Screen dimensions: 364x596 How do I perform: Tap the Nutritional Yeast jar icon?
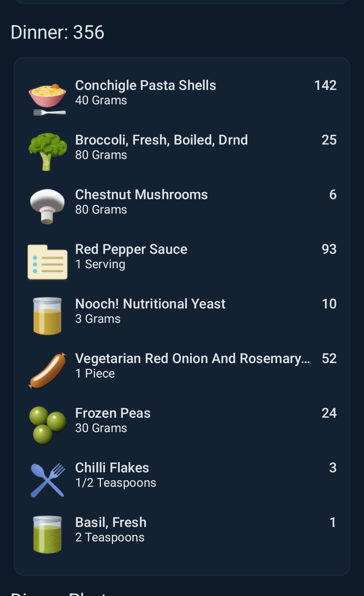47,316
